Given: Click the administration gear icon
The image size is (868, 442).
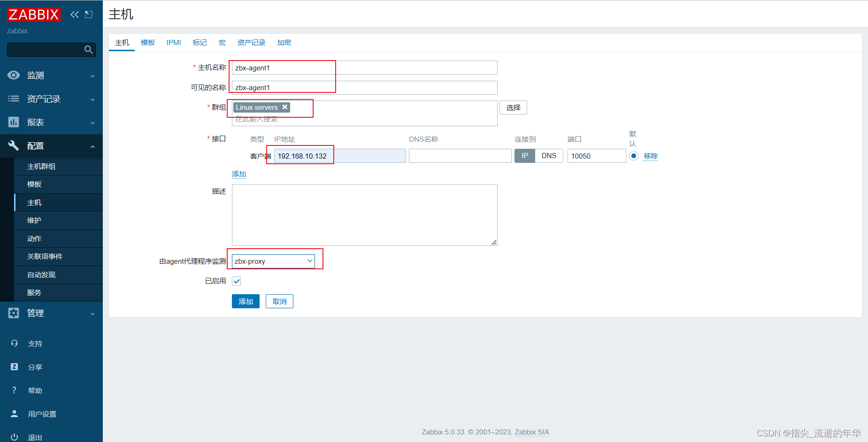Looking at the screenshot, I should (14, 313).
